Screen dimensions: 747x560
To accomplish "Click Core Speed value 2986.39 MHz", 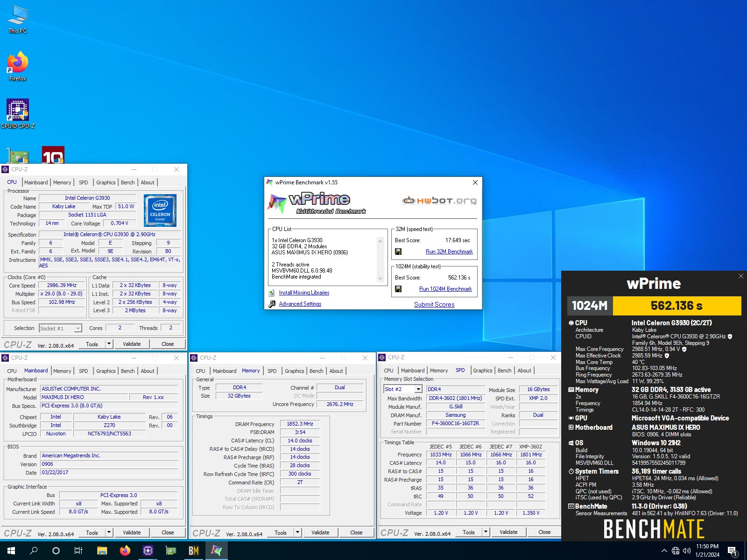I will [x=62, y=285].
